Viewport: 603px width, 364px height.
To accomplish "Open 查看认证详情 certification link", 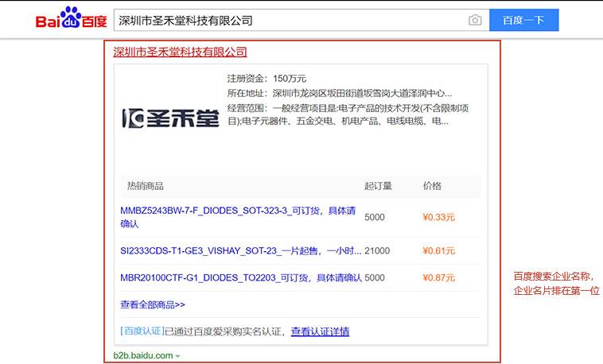I will tap(320, 331).
